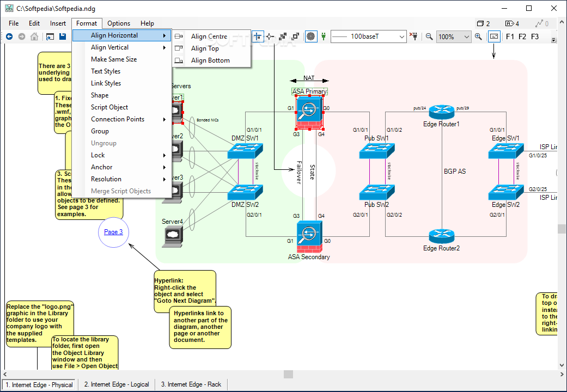567x392 pixels.
Task: Select the Internet Edge - Physical tab
Action: tap(39, 385)
